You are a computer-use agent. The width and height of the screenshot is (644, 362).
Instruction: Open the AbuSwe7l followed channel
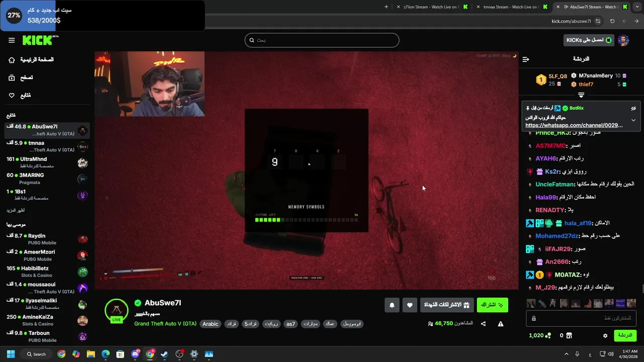point(47,130)
